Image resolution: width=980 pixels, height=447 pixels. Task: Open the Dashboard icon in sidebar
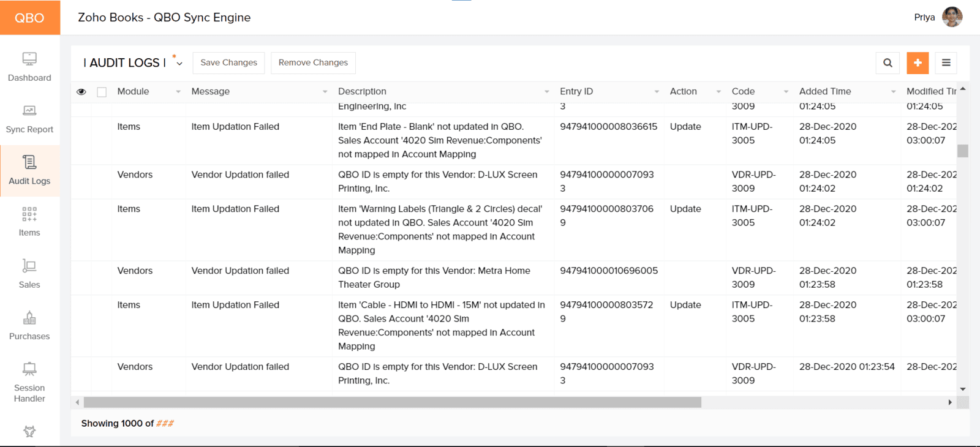(x=29, y=59)
